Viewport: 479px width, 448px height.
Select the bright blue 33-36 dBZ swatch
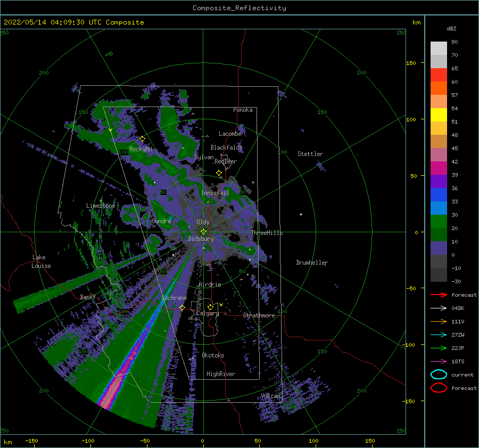click(x=439, y=195)
